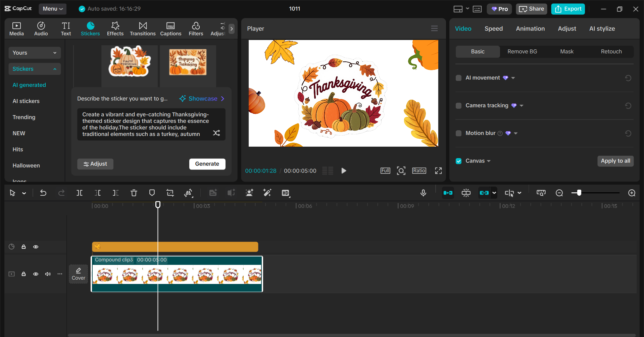Enable Camera tracking
Screen dimensions: 644x337
pos(458,105)
